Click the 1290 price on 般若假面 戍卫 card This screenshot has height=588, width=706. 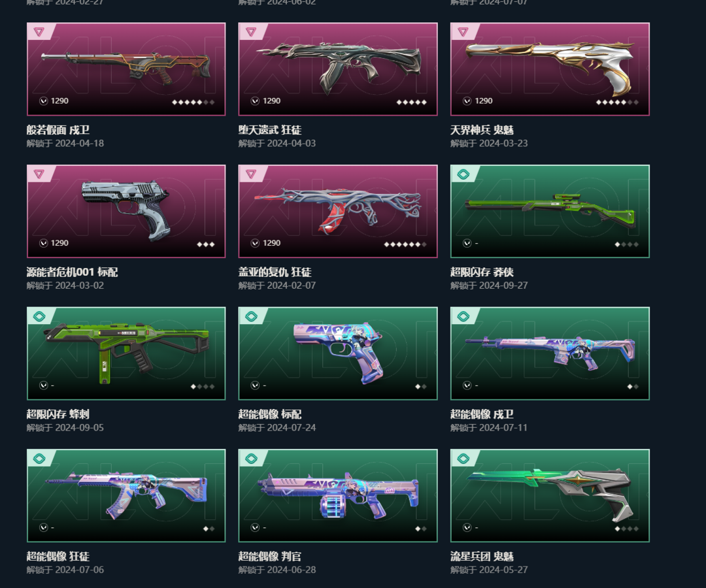pyautogui.click(x=59, y=101)
